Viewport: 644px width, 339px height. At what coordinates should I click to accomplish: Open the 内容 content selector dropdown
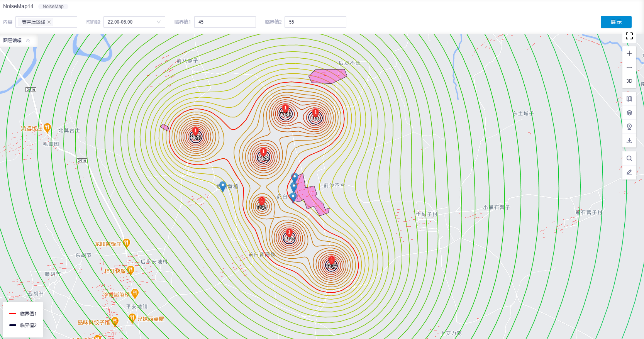point(46,22)
